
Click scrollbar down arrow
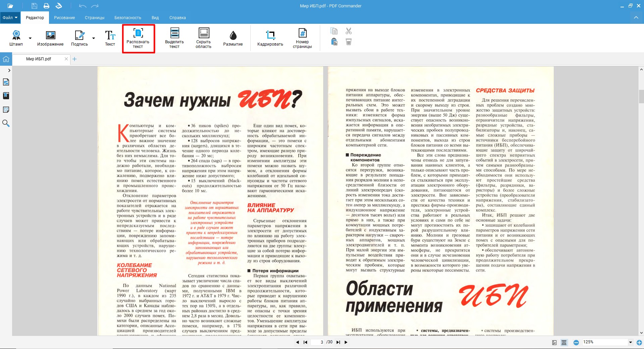(641, 333)
